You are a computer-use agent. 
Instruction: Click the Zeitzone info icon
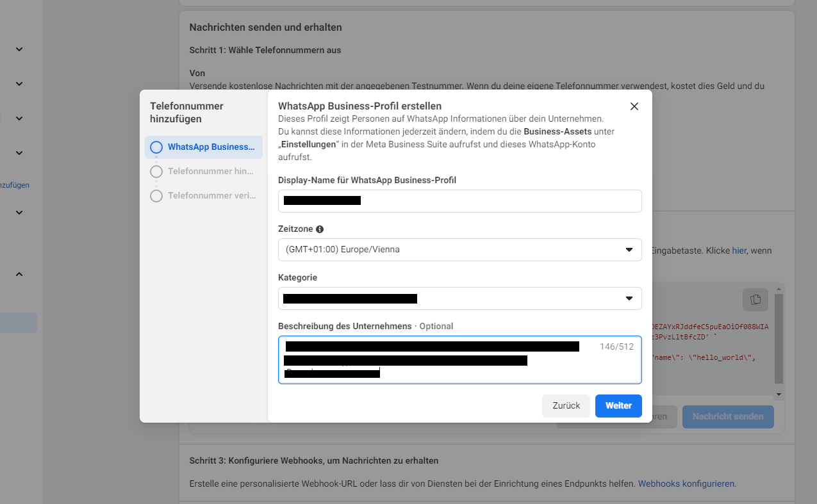pyautogui.click(x=320, y=229)
